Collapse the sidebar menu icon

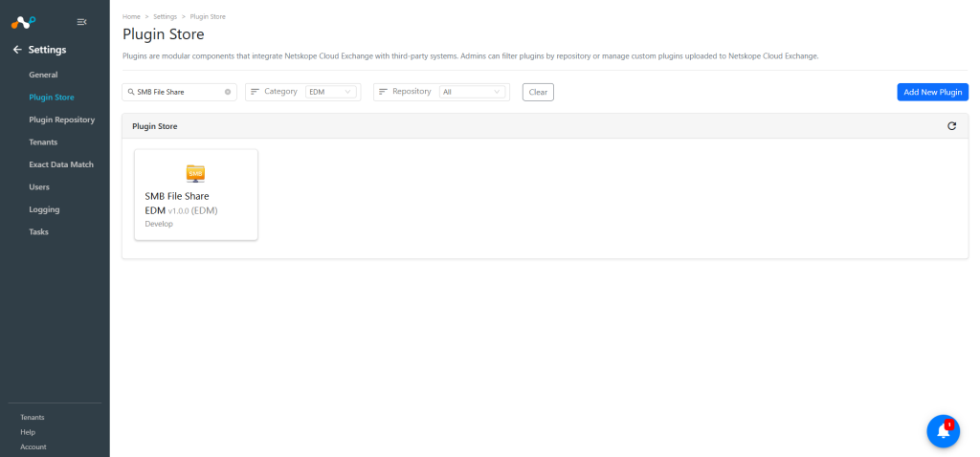point(81,22)
